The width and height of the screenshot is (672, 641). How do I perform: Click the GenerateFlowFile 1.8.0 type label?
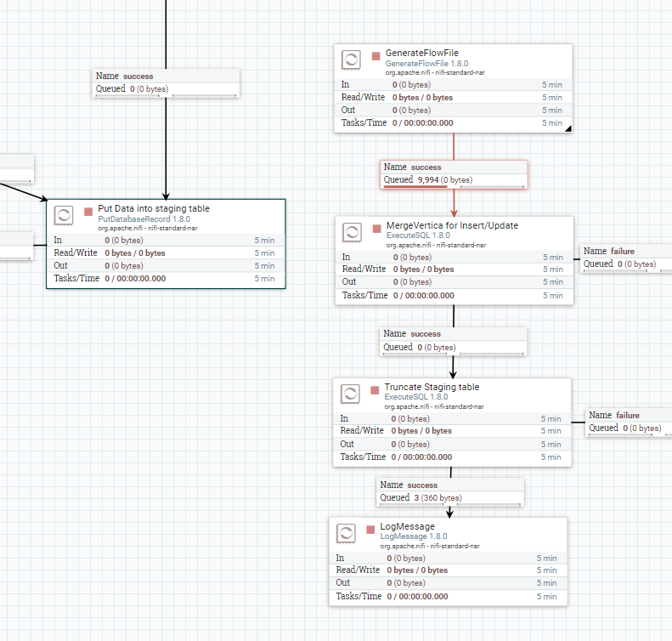426,64
